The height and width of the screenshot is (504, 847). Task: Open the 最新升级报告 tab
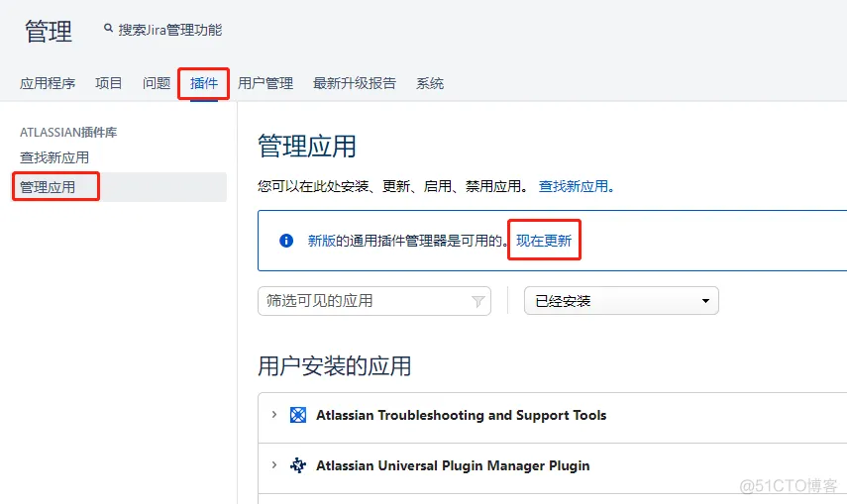355,83
